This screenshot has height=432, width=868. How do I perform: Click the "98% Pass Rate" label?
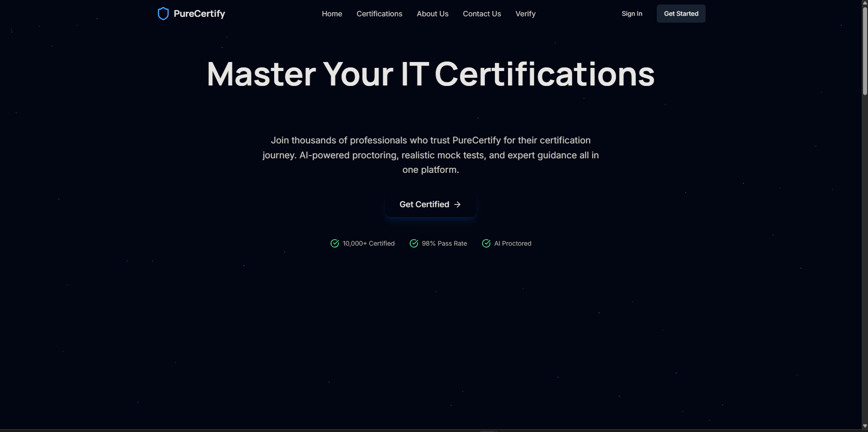444,243
